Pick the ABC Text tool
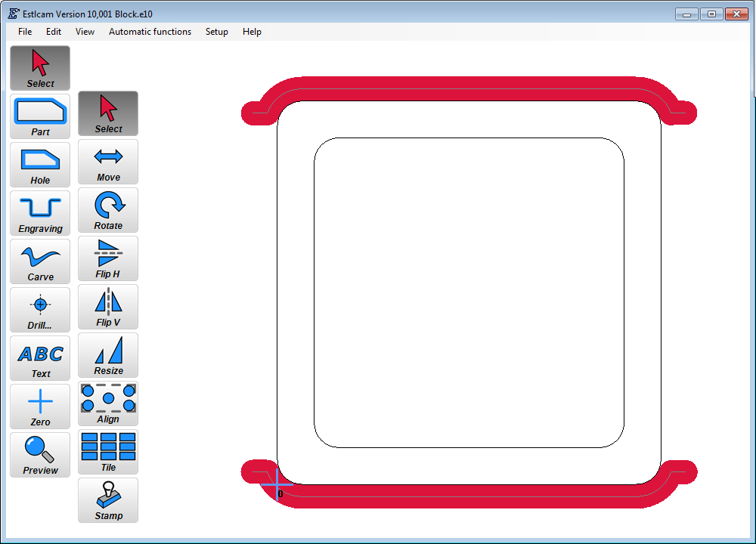The width and height of the screenshot is (756, 544). click(40, 358)
